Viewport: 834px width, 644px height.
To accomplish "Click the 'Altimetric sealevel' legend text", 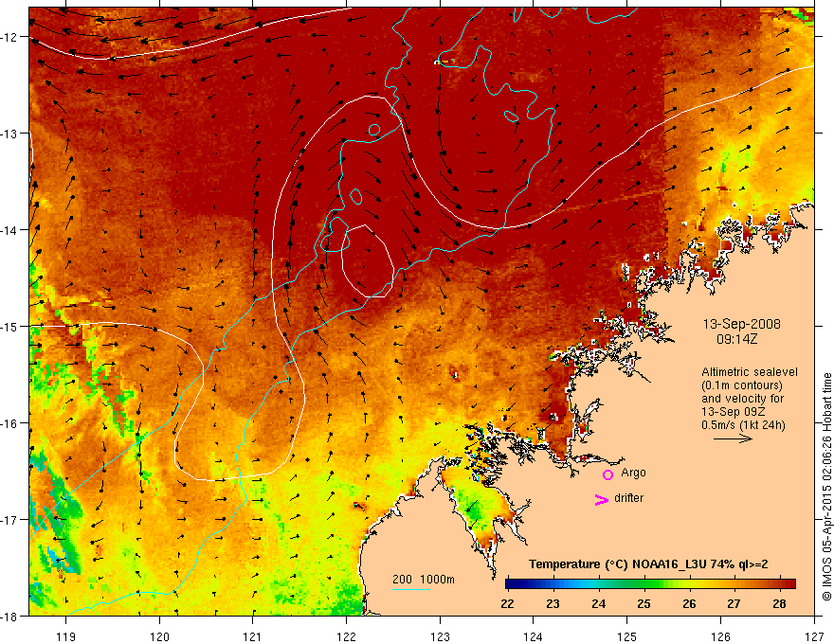I will [x=750, y=372].
